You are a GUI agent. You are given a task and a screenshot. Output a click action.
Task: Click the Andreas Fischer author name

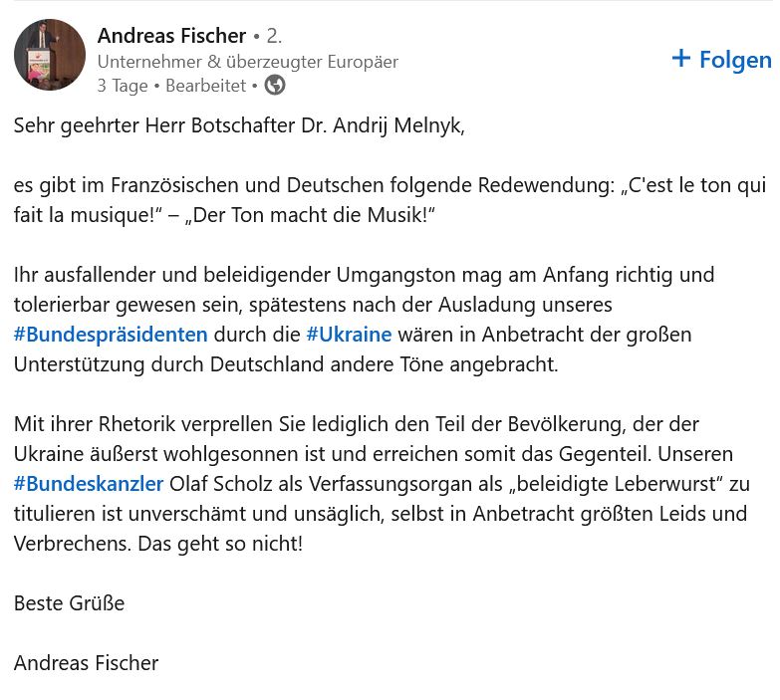coord(171,36)
